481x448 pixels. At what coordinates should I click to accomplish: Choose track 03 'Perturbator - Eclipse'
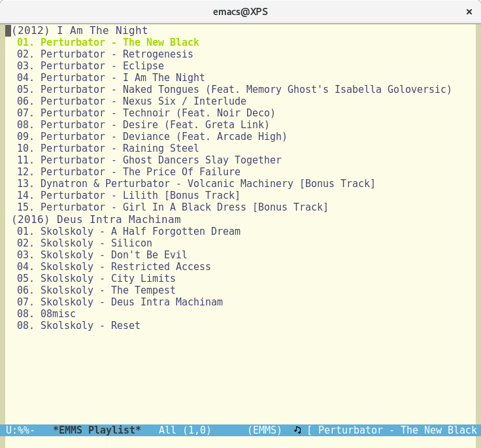(90, 66)
